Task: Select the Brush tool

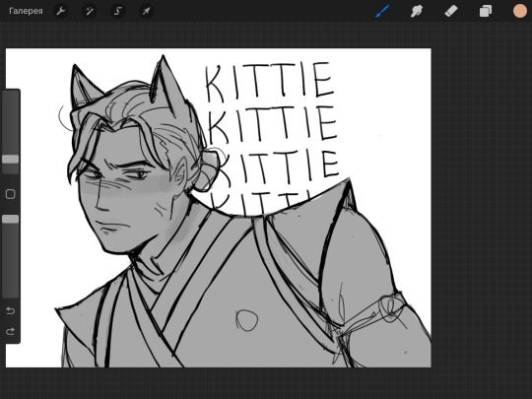Action: tap(382, 11)
